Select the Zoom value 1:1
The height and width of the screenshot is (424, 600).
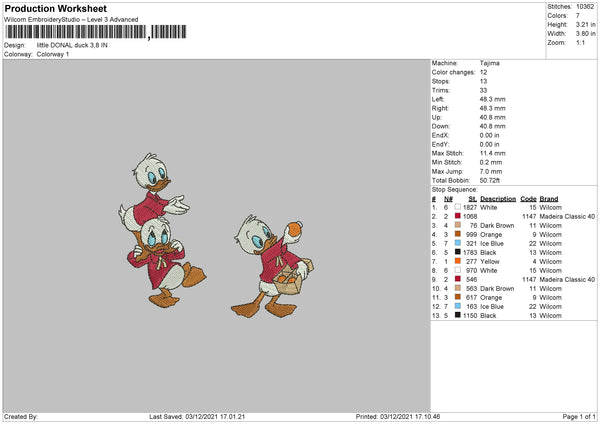(580, 42)
